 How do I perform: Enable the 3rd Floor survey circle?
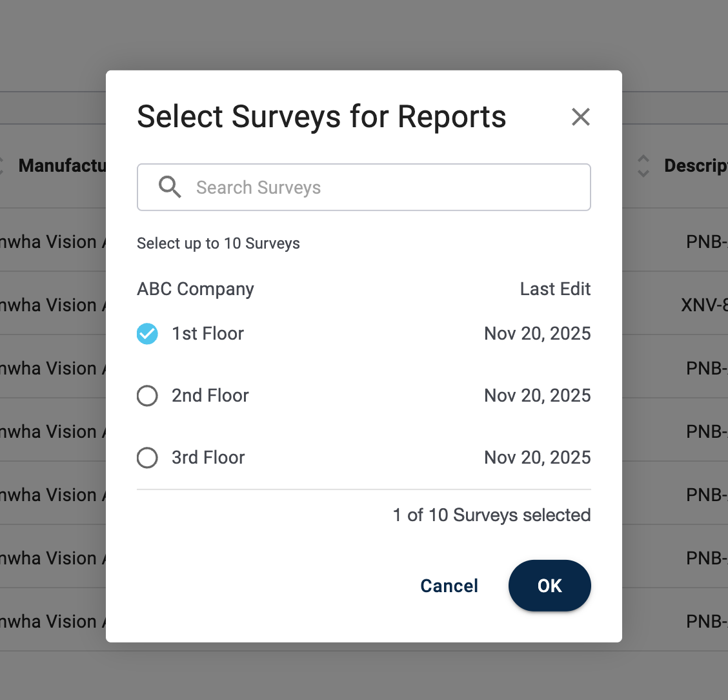[147, 458]
